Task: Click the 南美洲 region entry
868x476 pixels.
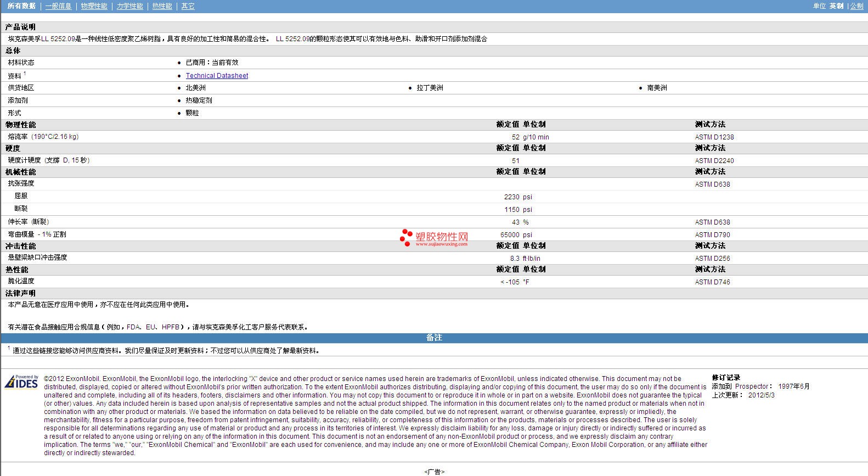Action: click(657, 88)
